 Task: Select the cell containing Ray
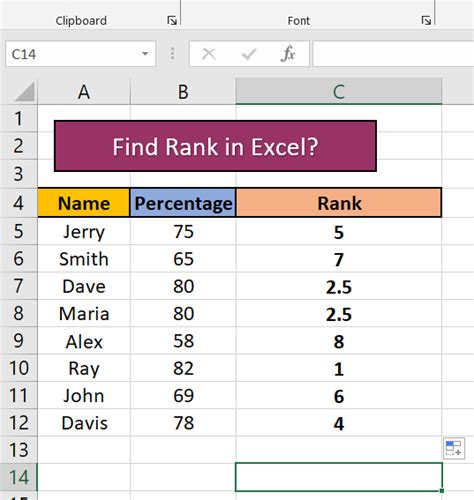click(84, 368)
